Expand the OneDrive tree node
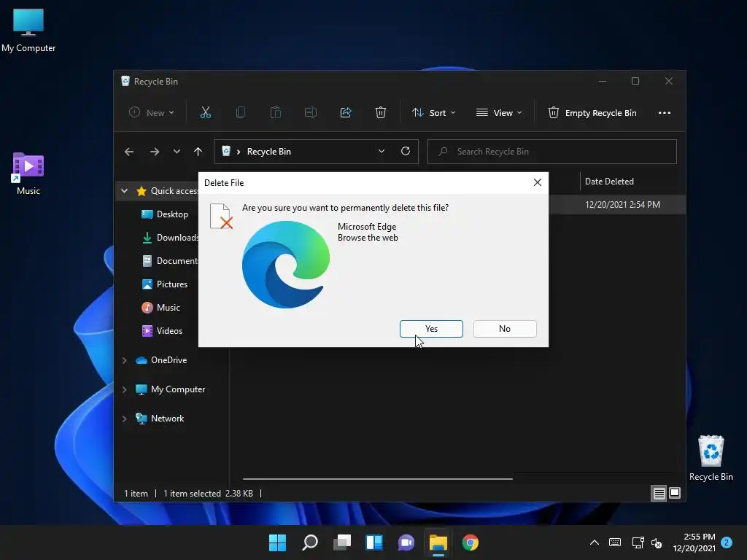 pyautogui.click(x=124, y=360)
